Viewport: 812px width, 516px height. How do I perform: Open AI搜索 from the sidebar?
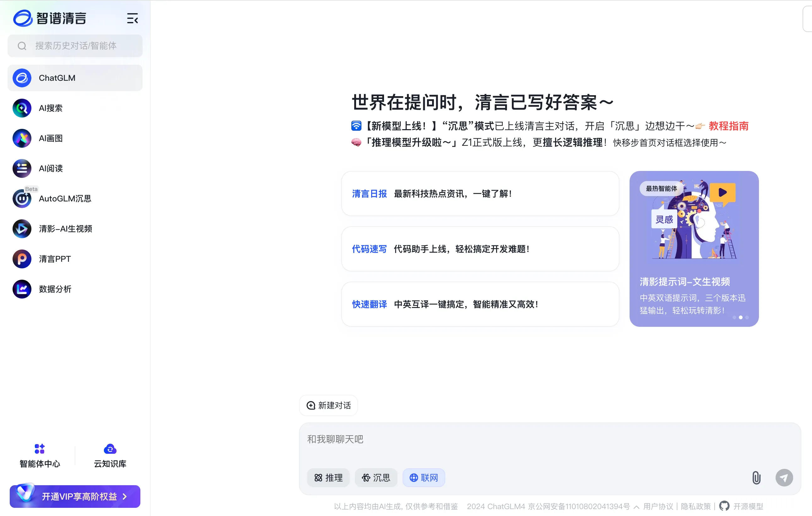click(x=75, y=108)
